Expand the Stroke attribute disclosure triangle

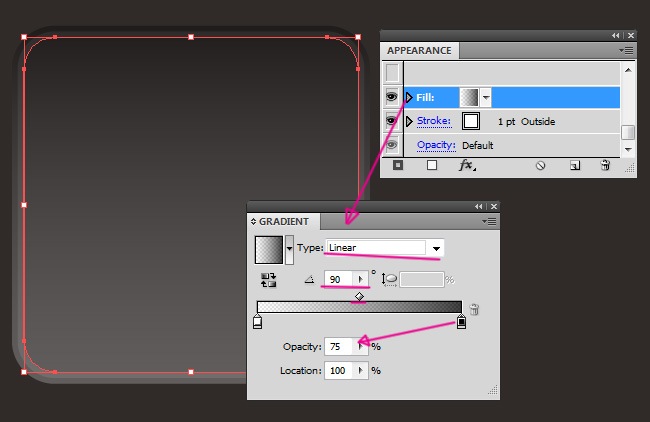click(409, 121)
